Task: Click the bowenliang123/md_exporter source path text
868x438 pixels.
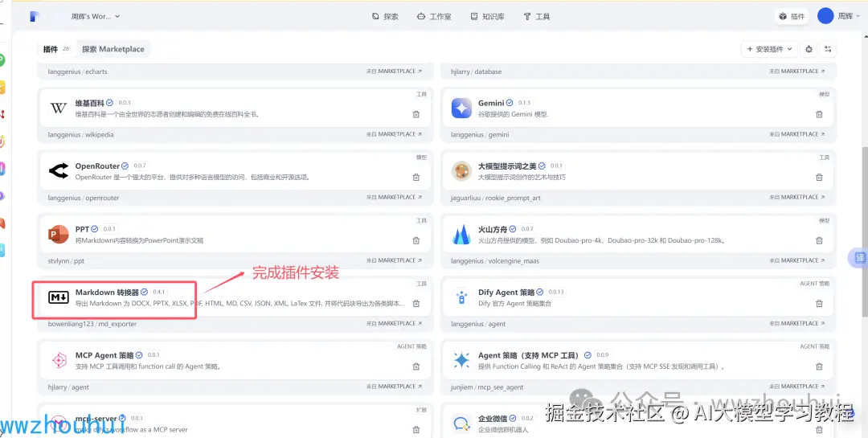Action: pos(92,324)
